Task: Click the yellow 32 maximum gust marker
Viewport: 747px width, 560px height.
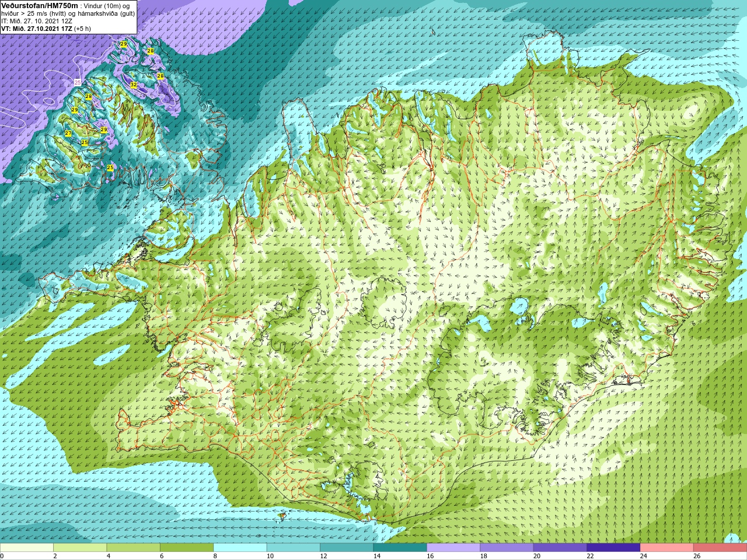Action: (133, 85)
